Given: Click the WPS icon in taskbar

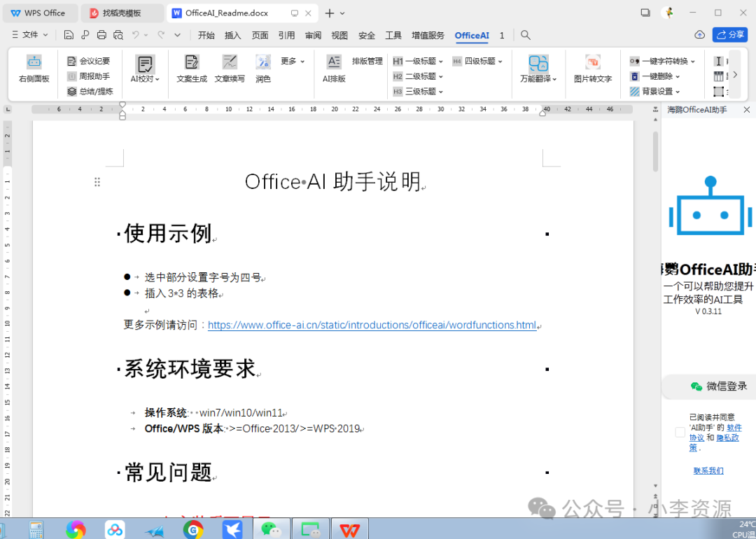Looking at the screenshot, I should 349,530.
